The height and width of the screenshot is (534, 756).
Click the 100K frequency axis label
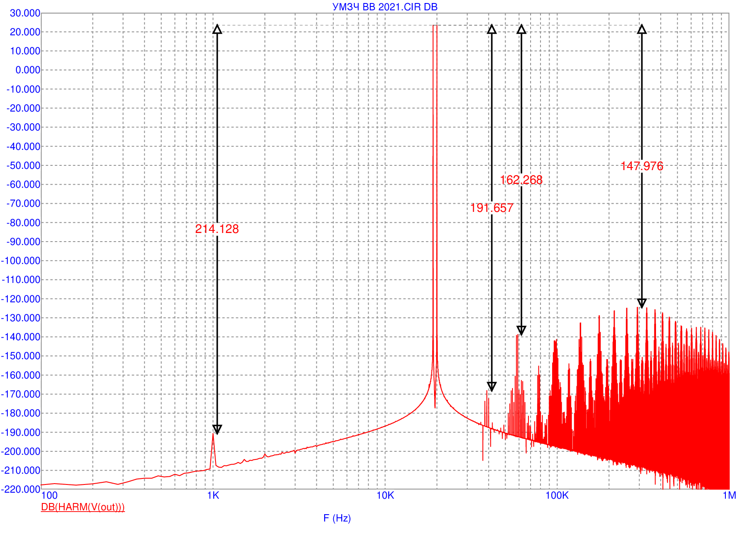pyautogui.click(x=557, y=495)
